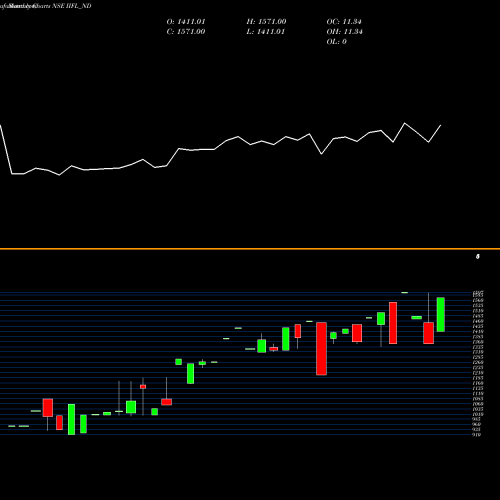
Task: Click the 1260 price axis label
Action: 478,362
